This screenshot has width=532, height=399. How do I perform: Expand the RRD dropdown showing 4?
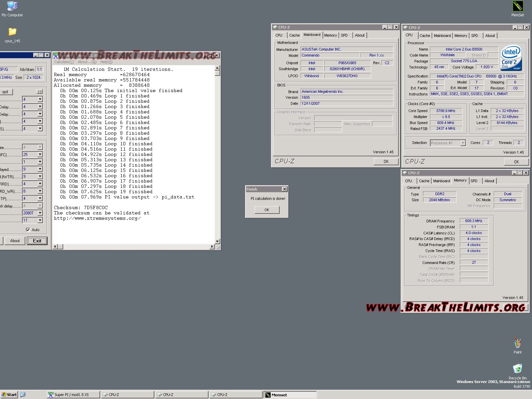(x=40, y=184)
